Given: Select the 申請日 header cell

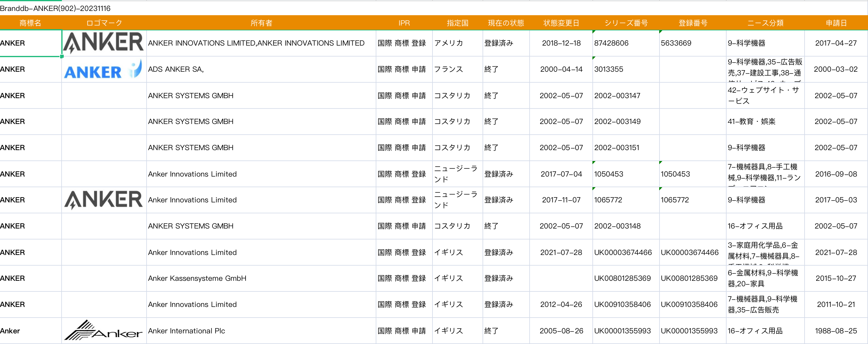Looking at the screenshot, I should 836,23.
